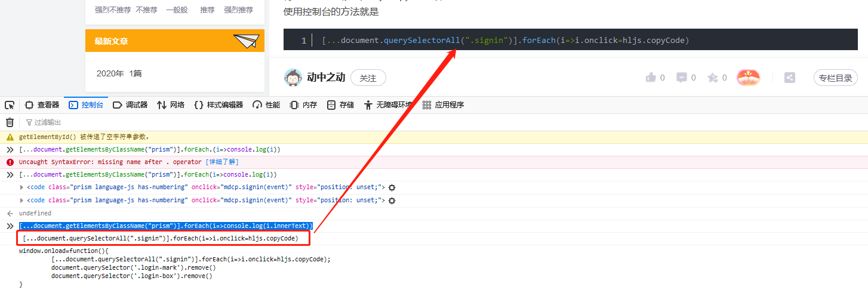Viewport: 868px width, 290px height.
Task: Select the 强烈不推荐 rating label
Action: coord(112,10)
